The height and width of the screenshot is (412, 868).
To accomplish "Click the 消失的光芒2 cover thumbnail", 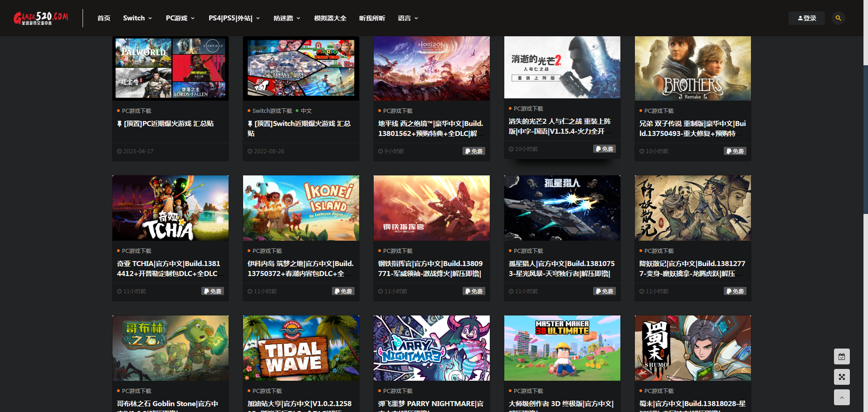I will click(562, 67).
